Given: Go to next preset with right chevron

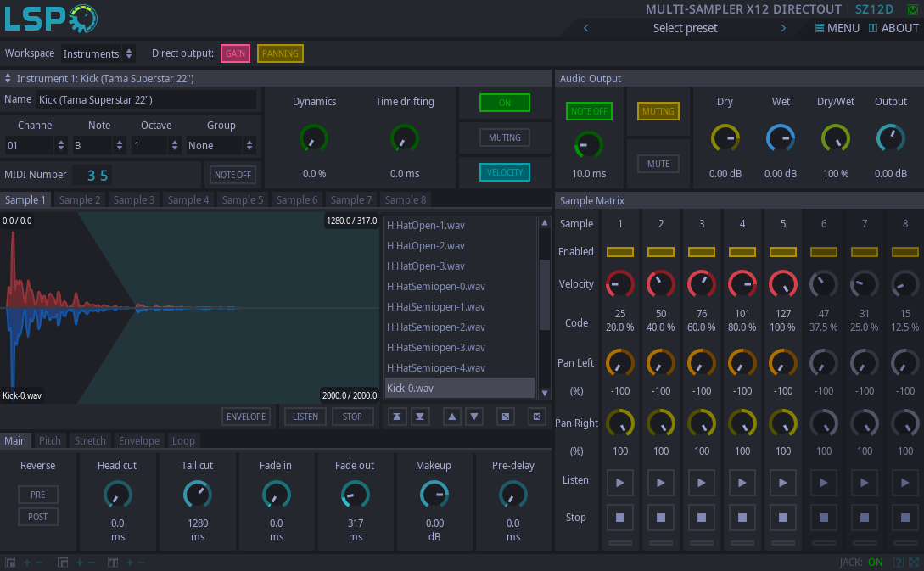Looking at the screenshot, I should [x=783, y=28].
